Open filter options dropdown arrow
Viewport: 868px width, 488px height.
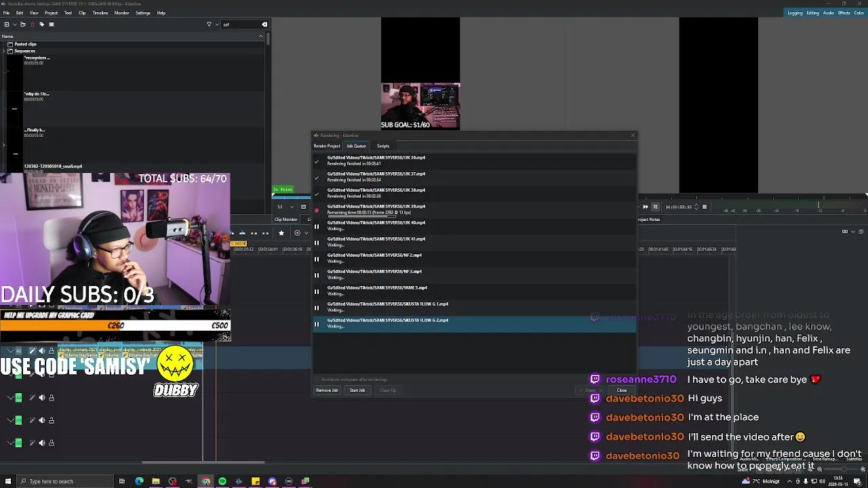pos(216,24)
